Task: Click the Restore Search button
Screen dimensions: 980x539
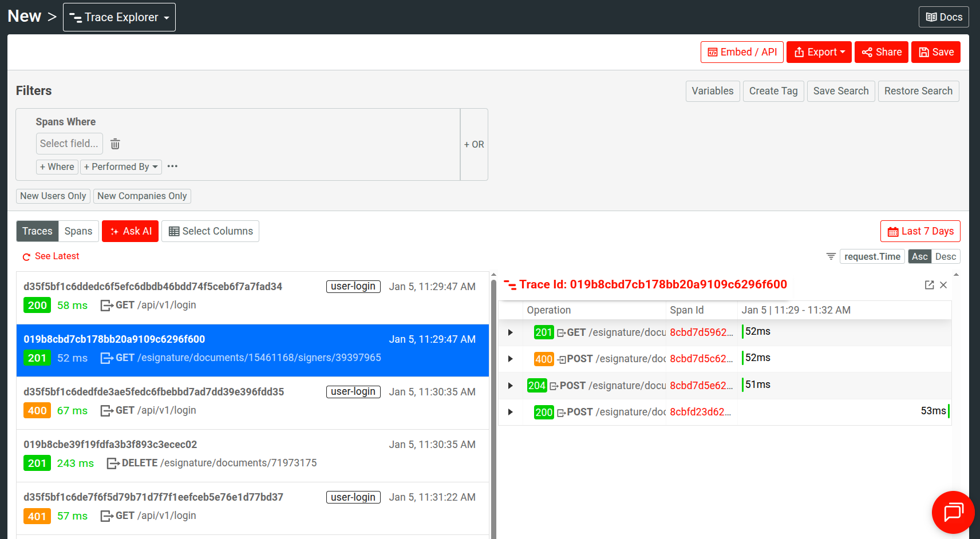Action: pos(918,91)
